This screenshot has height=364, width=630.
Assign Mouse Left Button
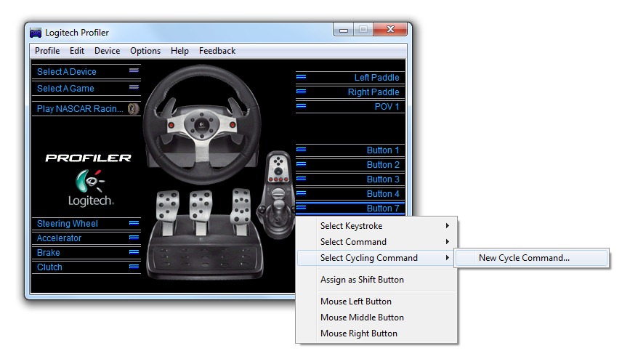pos(376,302)
